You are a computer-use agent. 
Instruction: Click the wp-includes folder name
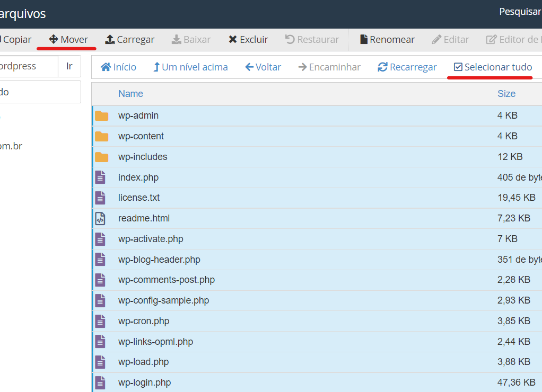point(143,157)
